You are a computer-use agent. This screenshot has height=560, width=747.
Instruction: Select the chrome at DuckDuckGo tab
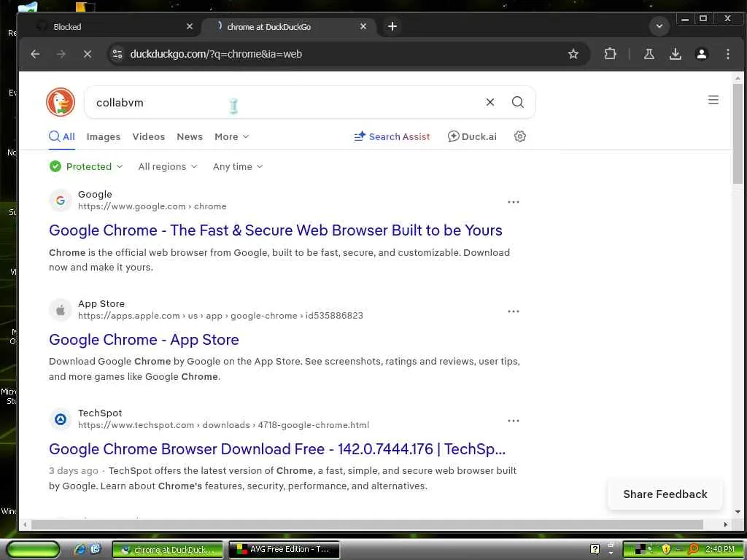(x=289, y=27)
